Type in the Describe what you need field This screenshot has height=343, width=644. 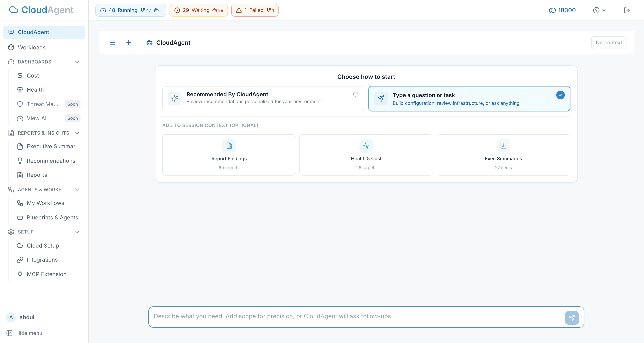[x=350, y=317]
